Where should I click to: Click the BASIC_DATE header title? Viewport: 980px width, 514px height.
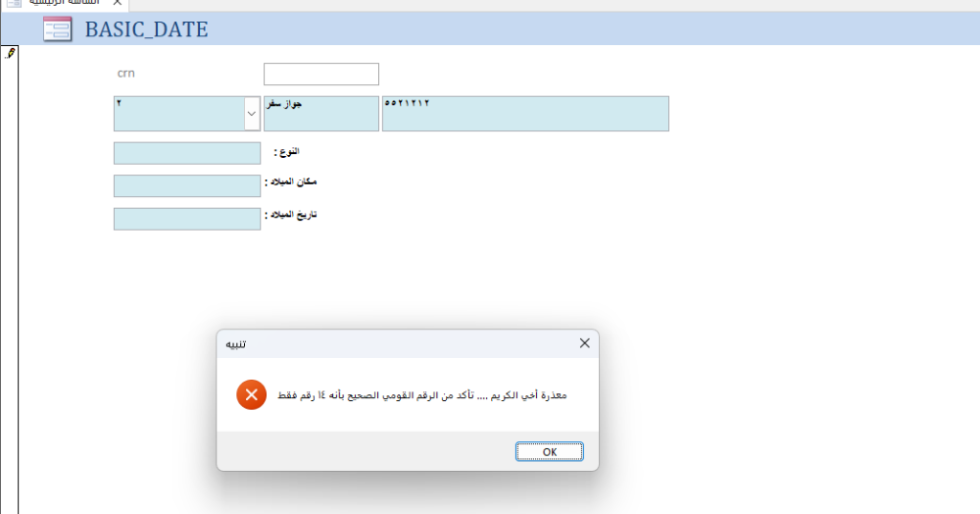point(146,29)
